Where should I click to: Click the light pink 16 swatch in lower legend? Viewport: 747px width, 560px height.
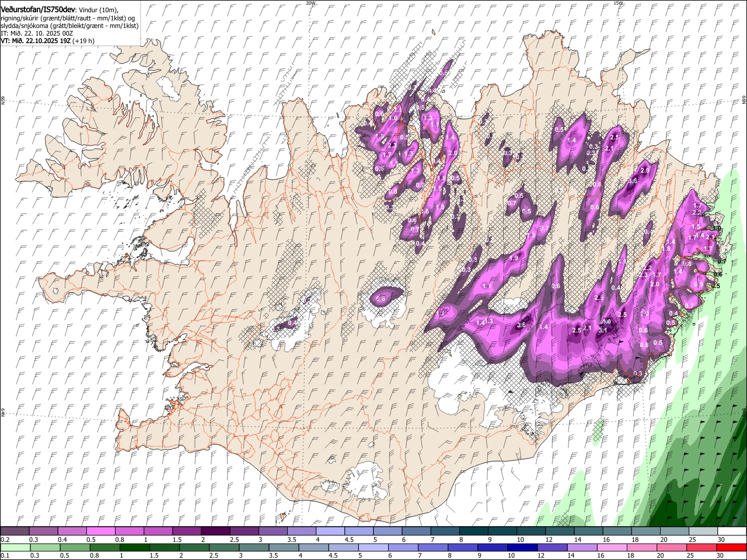point(612,547)
